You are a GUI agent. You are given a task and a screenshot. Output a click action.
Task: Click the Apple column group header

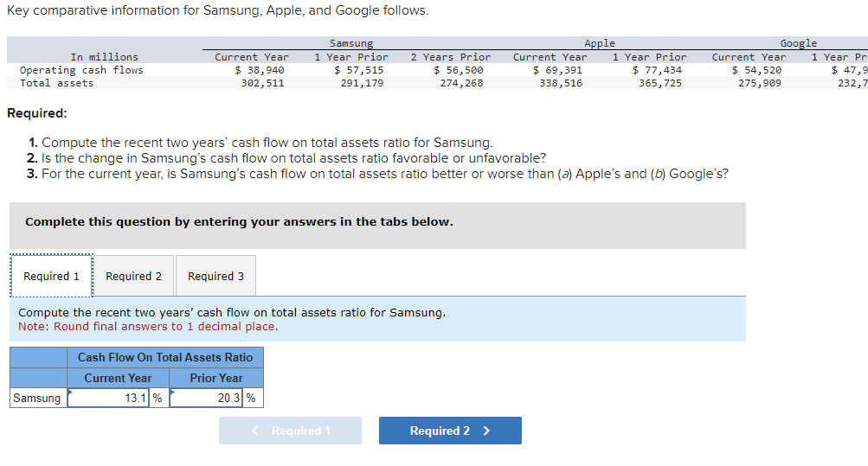pos(600,43)
